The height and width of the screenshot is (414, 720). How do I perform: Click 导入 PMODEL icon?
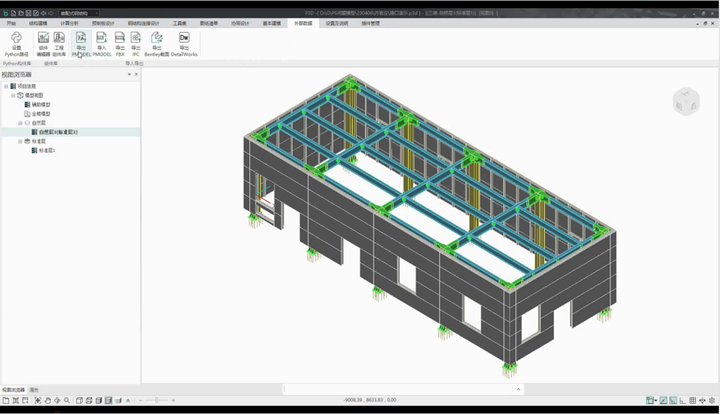(x=101, y=41)
